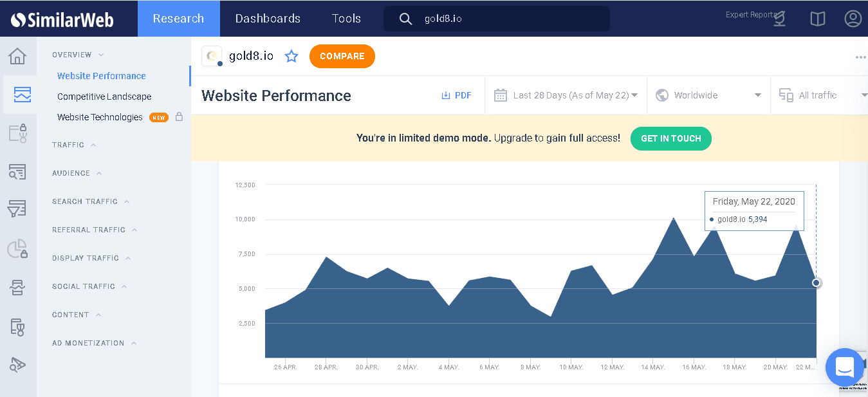Favorite gold8.io with the star icon
This screenshot has height=397, width=868.
point(291,57)
